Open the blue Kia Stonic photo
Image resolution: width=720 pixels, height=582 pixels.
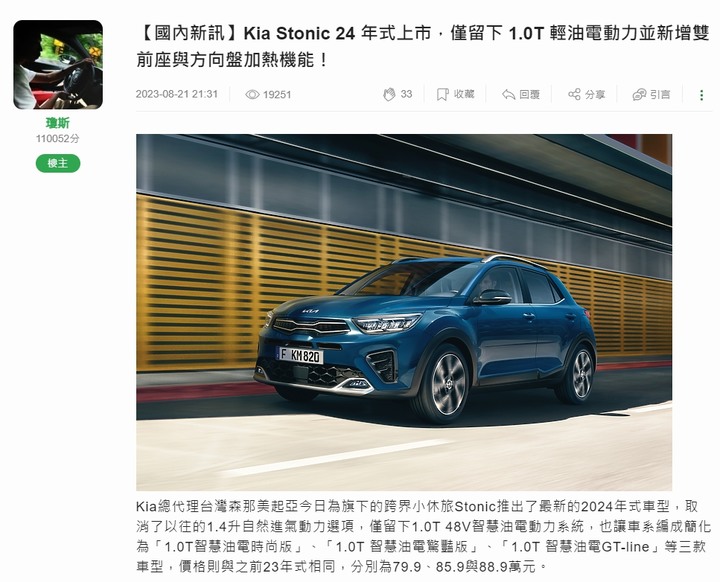pyautogui.click(x=404, y=312)
